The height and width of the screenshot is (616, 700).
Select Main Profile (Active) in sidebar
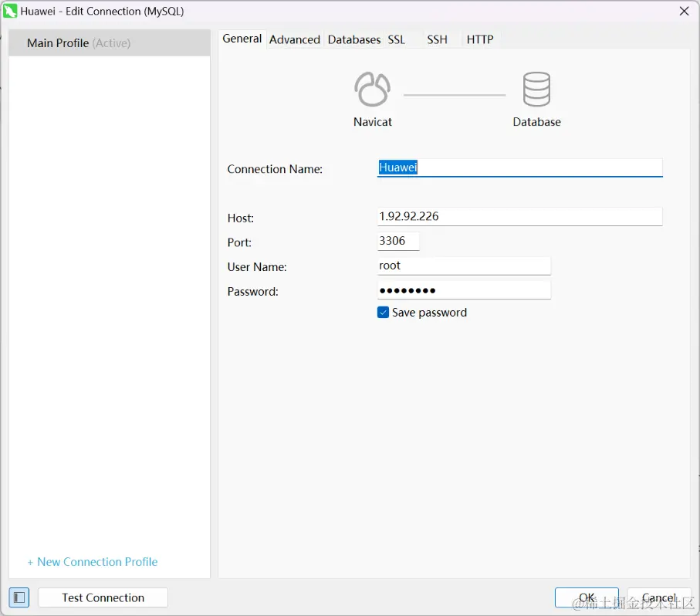click(x=110, y=43)
